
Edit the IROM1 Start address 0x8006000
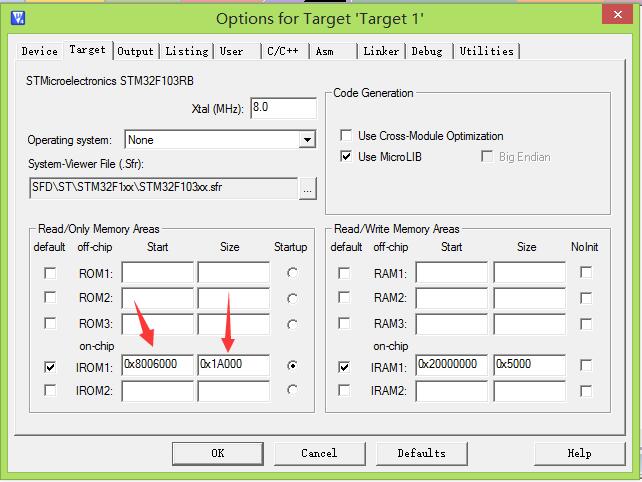[x=157, y=365]
